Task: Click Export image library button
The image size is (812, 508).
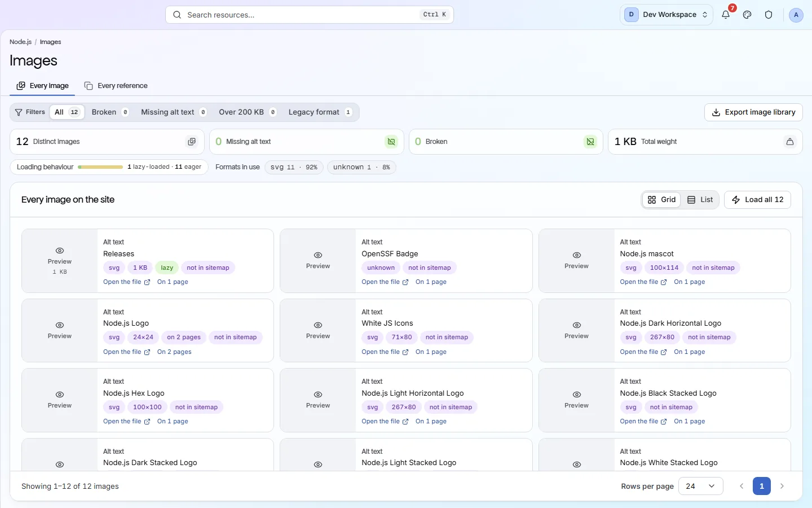Action: (753, 112)
